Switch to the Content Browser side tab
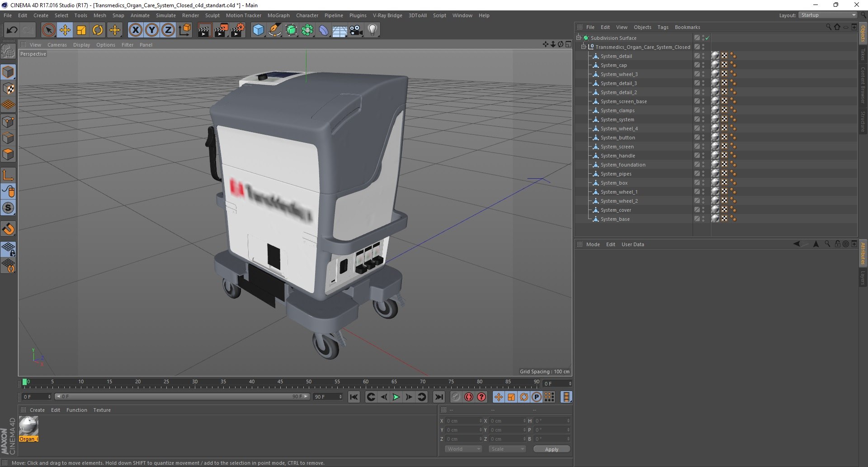This screenshot has width=868, height=467. coord(863,85)
